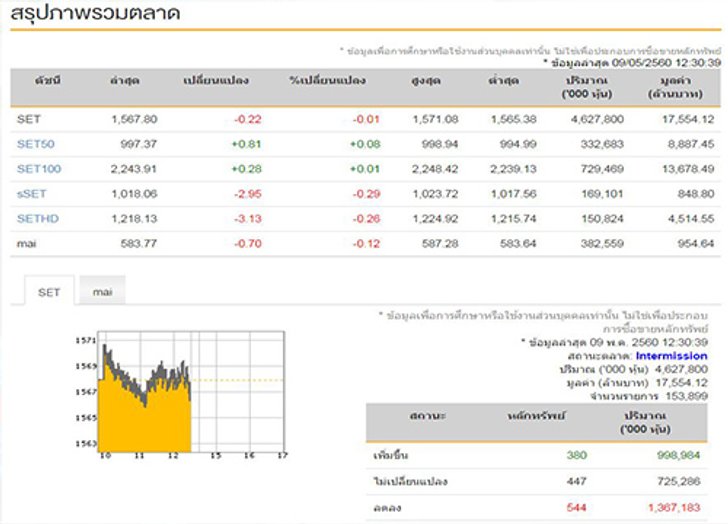Select unchanged volume 725,286
This screenshot has height=524, width=728.
point(678,481)
